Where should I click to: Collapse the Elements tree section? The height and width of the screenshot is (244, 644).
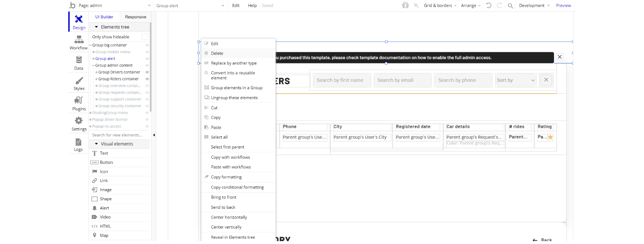coord(96,27)
